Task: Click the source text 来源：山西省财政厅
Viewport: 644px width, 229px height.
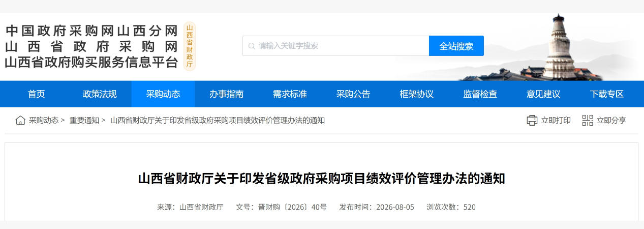Action: [190, 207]
